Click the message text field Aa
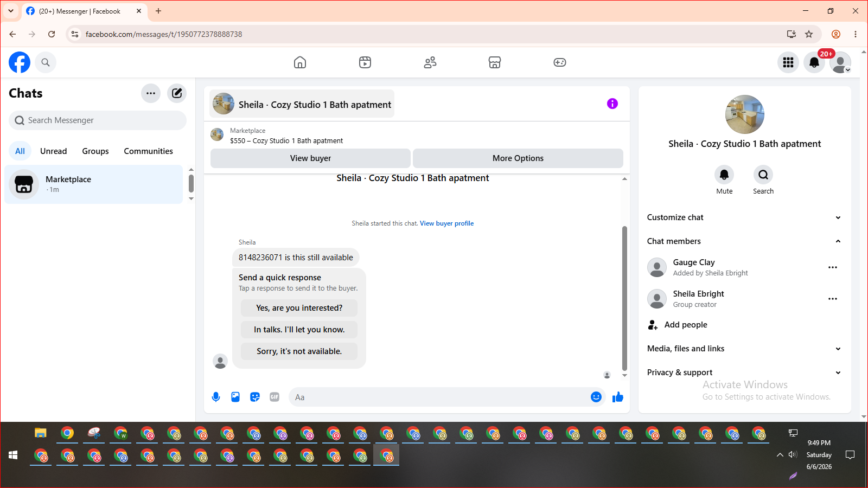868x488 pixels. (439, 397)
